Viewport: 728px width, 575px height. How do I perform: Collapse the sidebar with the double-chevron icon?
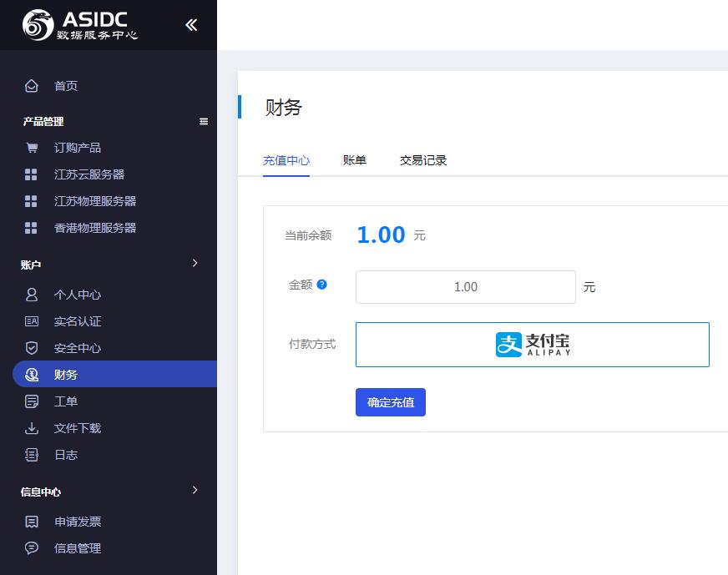pyautogui.click(x=191, y=25)
